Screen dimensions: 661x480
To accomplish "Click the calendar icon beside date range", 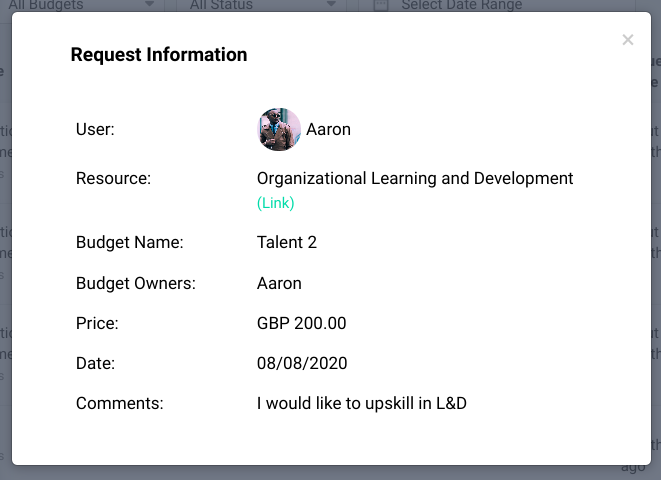I will [381, 5].
